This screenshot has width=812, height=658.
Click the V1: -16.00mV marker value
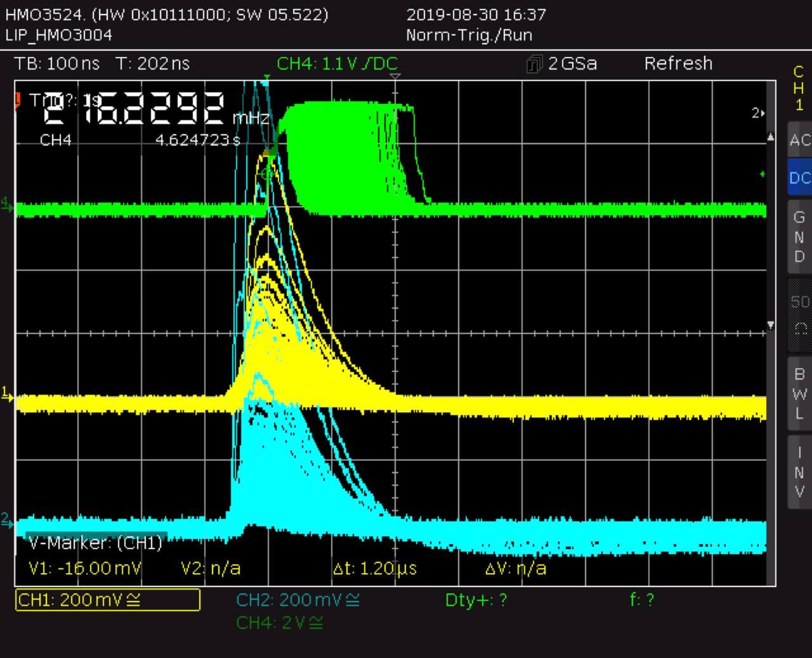[x=85, y=568]
